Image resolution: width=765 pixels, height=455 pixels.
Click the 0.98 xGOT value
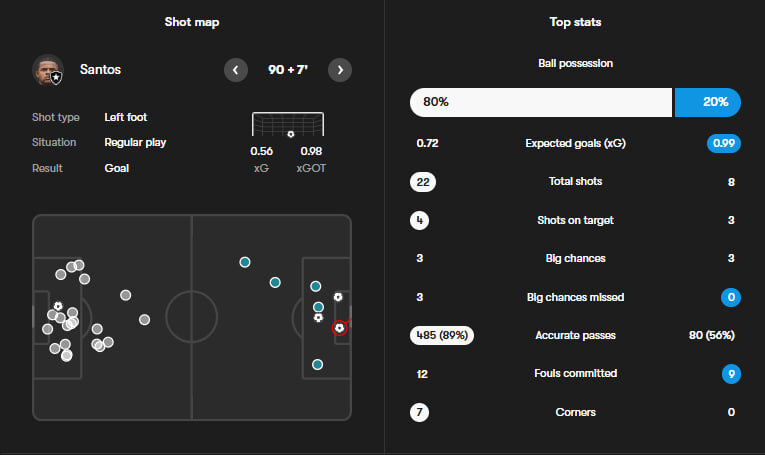(x=311, y=152)
